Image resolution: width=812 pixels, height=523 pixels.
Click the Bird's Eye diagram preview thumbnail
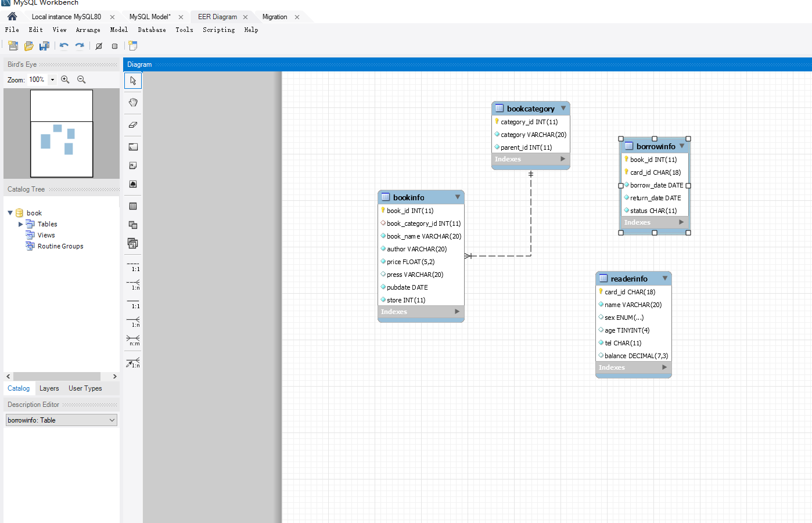tap(62, 134)
